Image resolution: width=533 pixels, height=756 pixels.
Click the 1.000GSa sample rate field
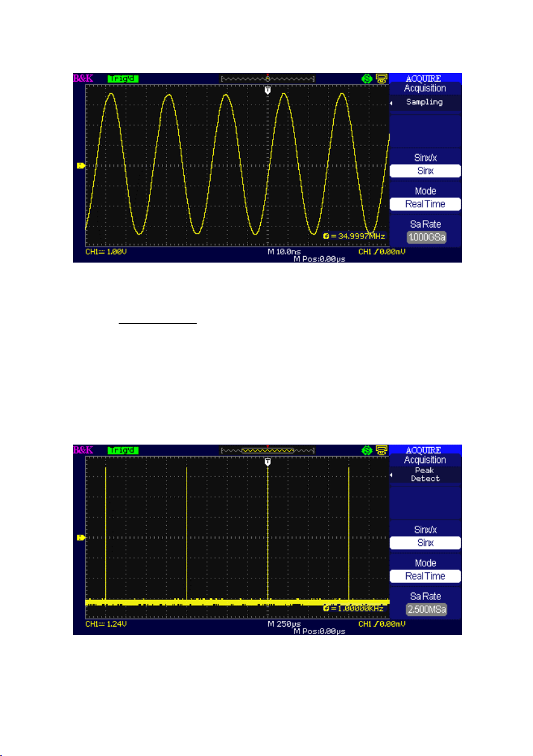426,237
